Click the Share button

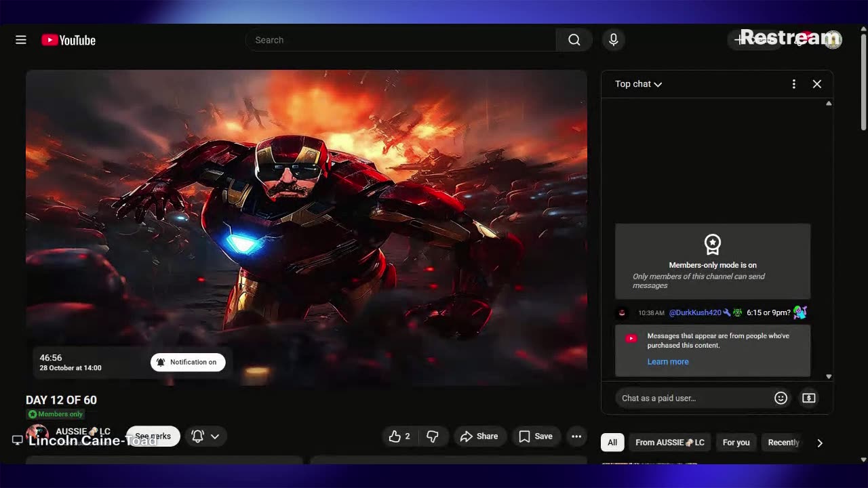(479, 436)
